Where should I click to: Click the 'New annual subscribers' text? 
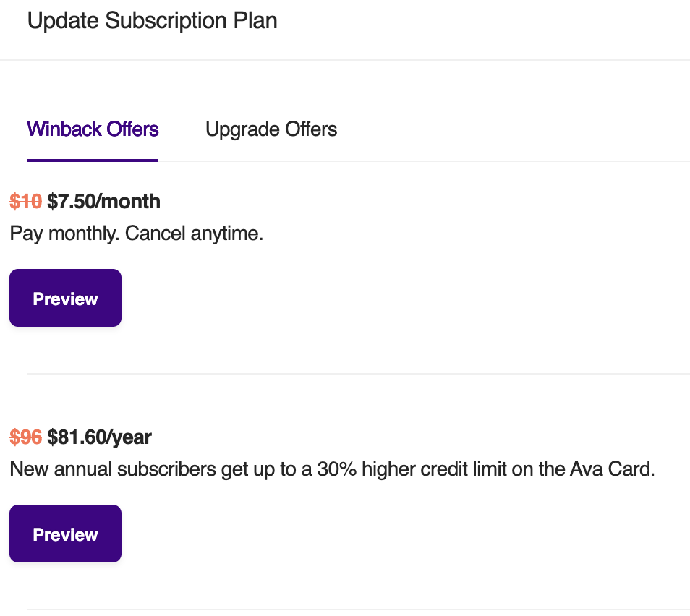point(114,469)
